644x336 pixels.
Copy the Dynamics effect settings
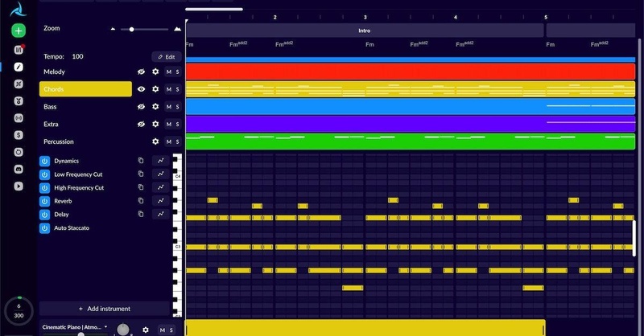click(x=141, y=161)
